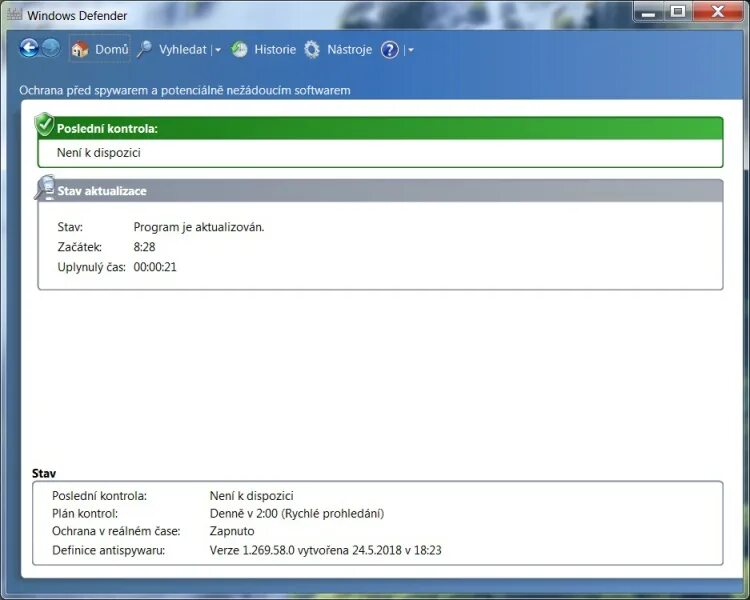Maximize the Windows Defender window

tap(677, 11)
